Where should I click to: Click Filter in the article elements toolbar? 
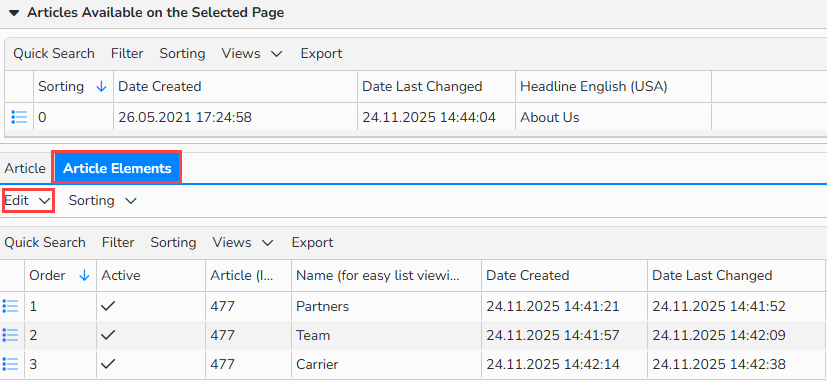coord(118,243)
